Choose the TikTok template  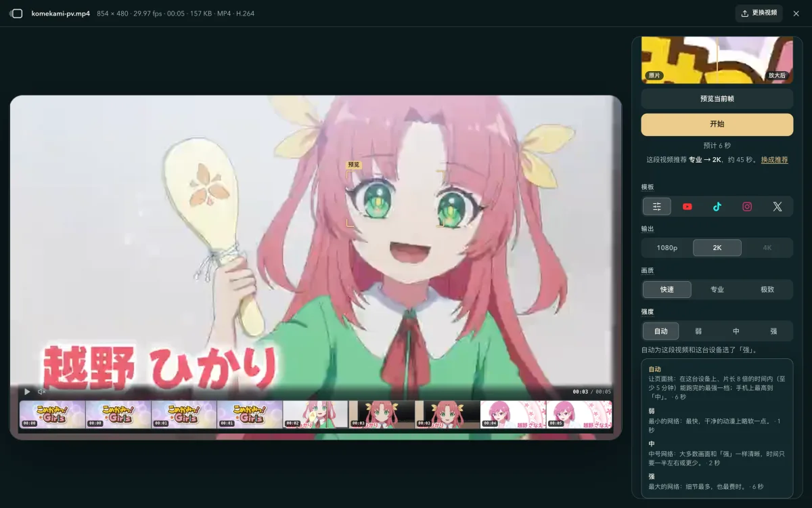click(717, 207)
